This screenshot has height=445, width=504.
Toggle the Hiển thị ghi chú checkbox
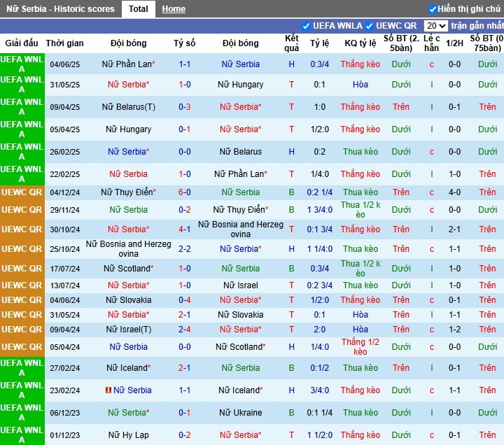point(433,9)
